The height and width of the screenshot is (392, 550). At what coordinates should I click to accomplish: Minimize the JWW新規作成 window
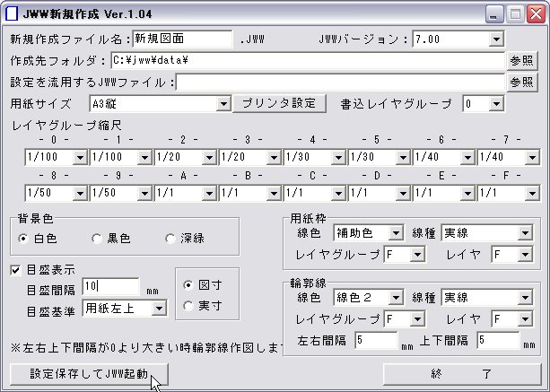493,14
